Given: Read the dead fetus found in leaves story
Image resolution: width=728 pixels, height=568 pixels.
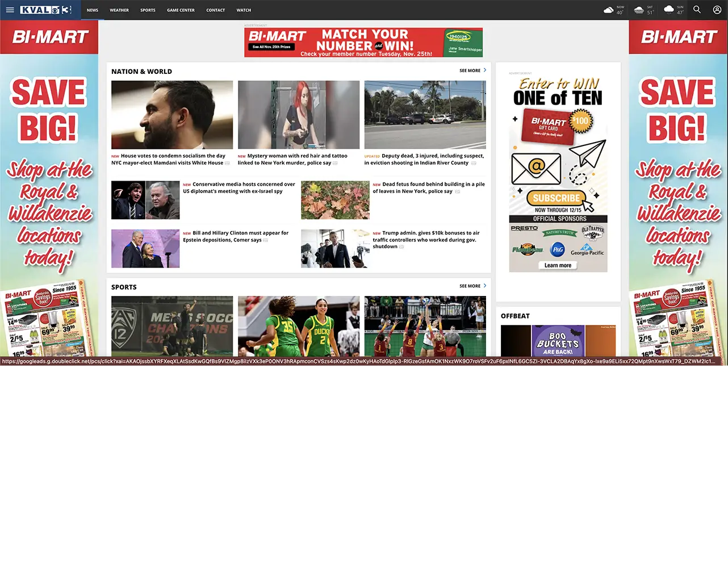Looking at the screenshot, I should (x=429, y=188).
